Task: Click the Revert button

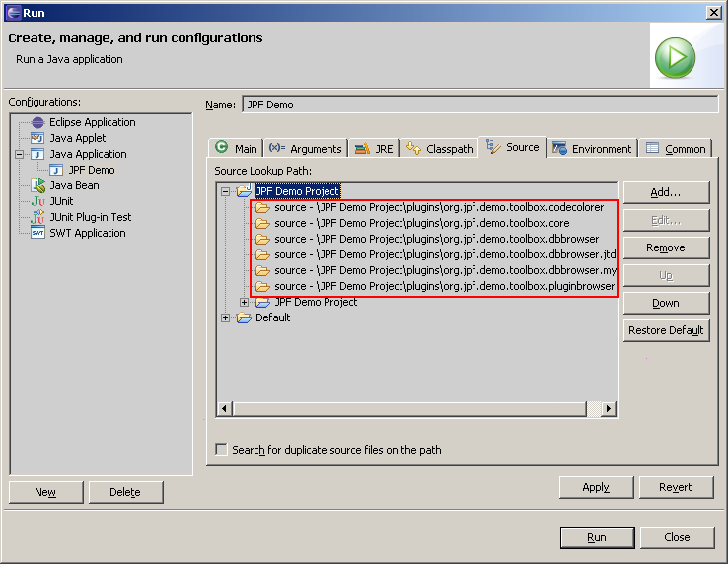Action: tap(676, 487)
